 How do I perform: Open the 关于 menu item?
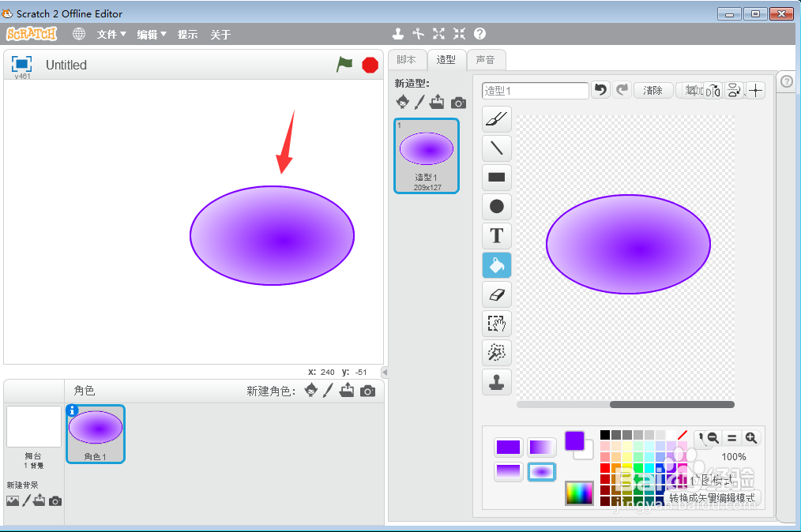coord(220,34)
